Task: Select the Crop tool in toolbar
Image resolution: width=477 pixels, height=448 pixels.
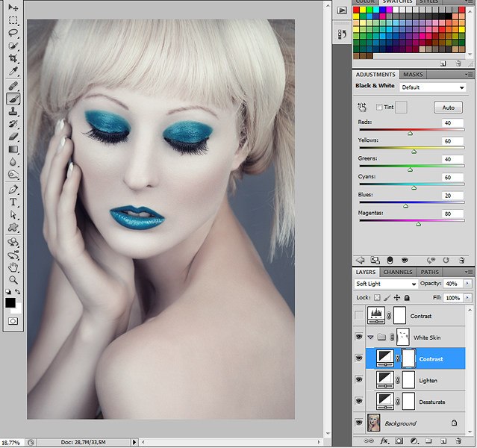Action: (13, 58)
